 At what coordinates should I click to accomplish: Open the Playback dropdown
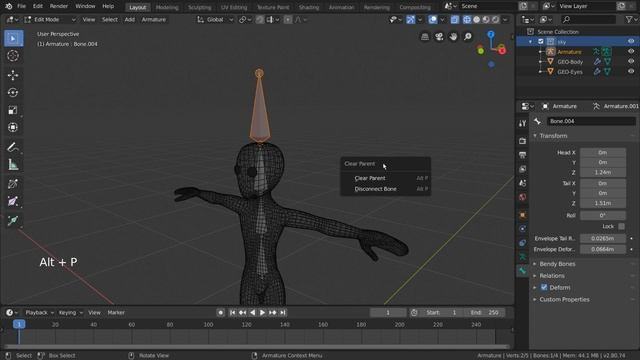[x=40, y=313]
